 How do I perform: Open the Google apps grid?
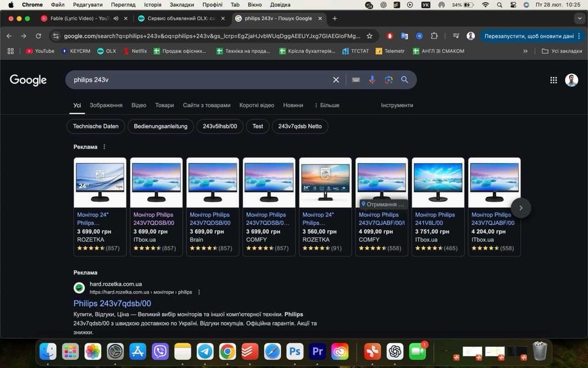click(x=553, y=80)
